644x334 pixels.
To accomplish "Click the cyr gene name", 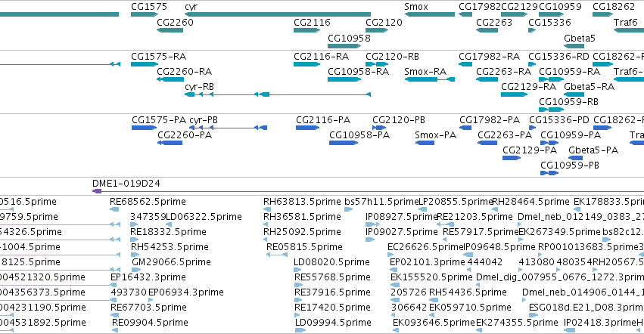I will [191, 7].
